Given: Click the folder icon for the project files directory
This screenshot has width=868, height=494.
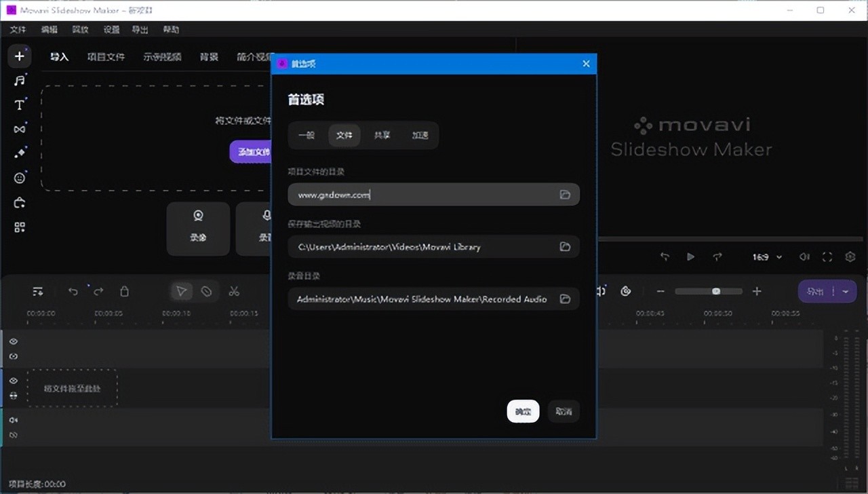Looking at the screenshot, I should coord(565,195).
